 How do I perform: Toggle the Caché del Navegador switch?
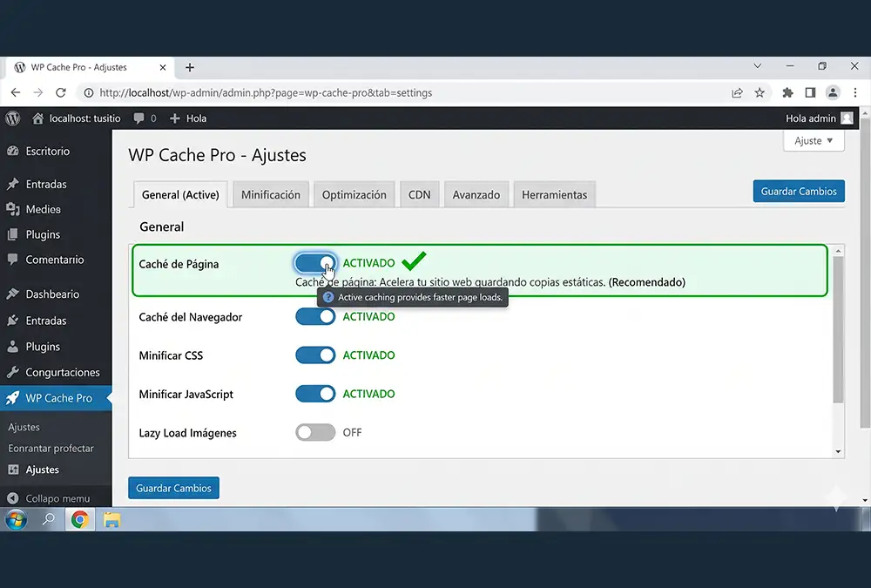315,316
